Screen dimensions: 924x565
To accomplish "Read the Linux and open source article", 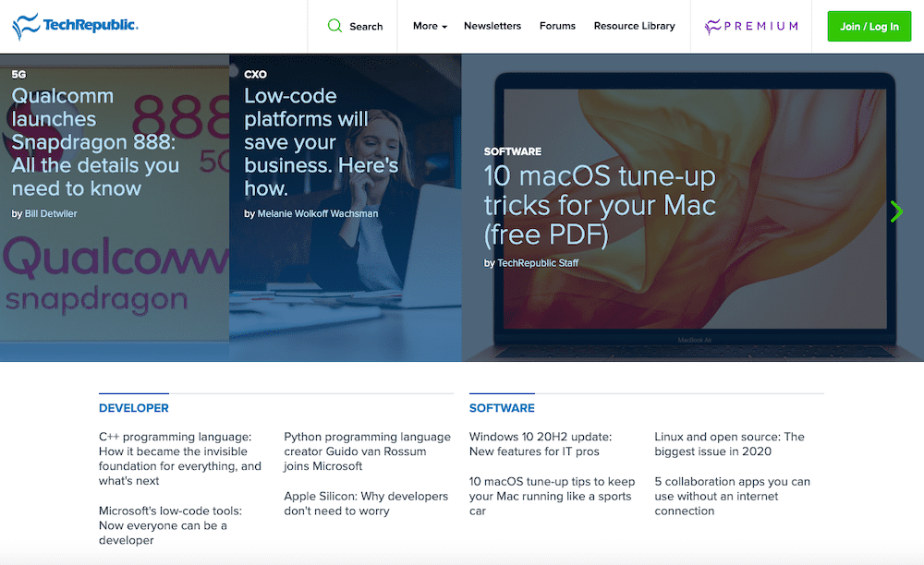I will pos(729,444).
